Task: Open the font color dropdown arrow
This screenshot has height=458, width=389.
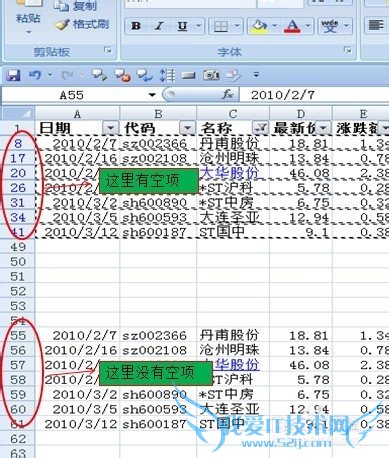Action: coord(308,26)
